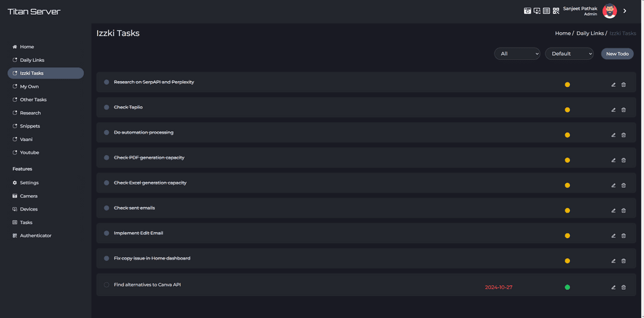The height and width of the screenshot is (318, 644).
Task: Open 'My Own' in the sidebar
Action: pos(29,86)
